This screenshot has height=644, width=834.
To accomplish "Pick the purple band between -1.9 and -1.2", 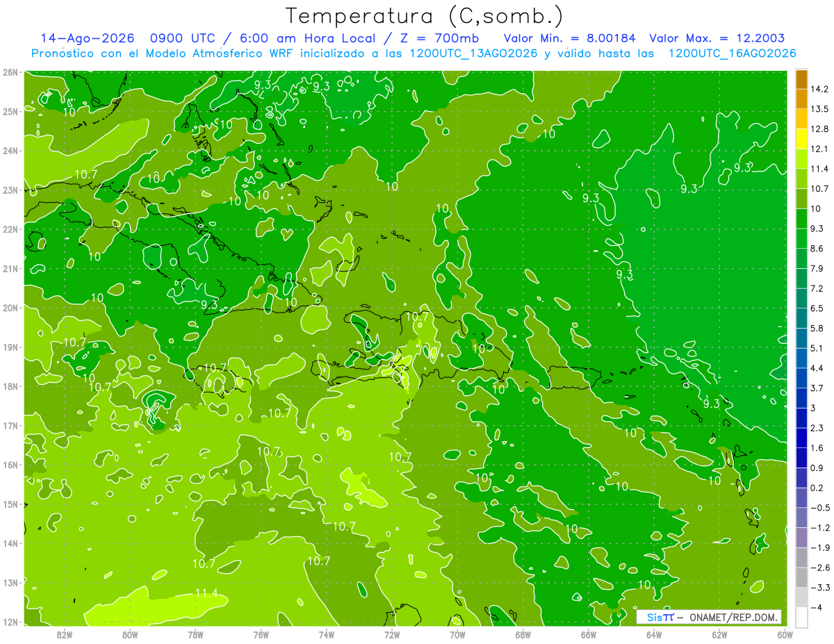I will coord(801,537).
